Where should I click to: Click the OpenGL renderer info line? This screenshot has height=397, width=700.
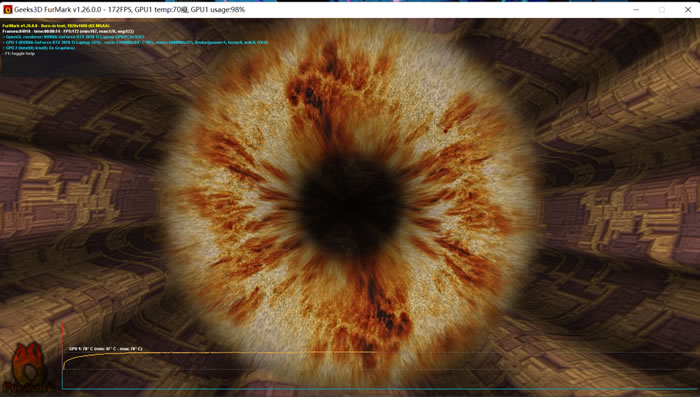(74, 37)
